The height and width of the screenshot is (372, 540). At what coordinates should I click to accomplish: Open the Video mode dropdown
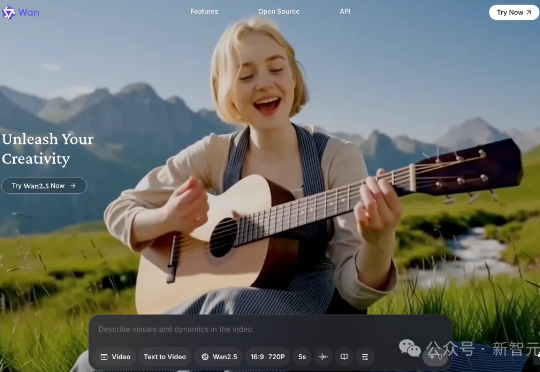pyautogui.click(x=115, y=357)
